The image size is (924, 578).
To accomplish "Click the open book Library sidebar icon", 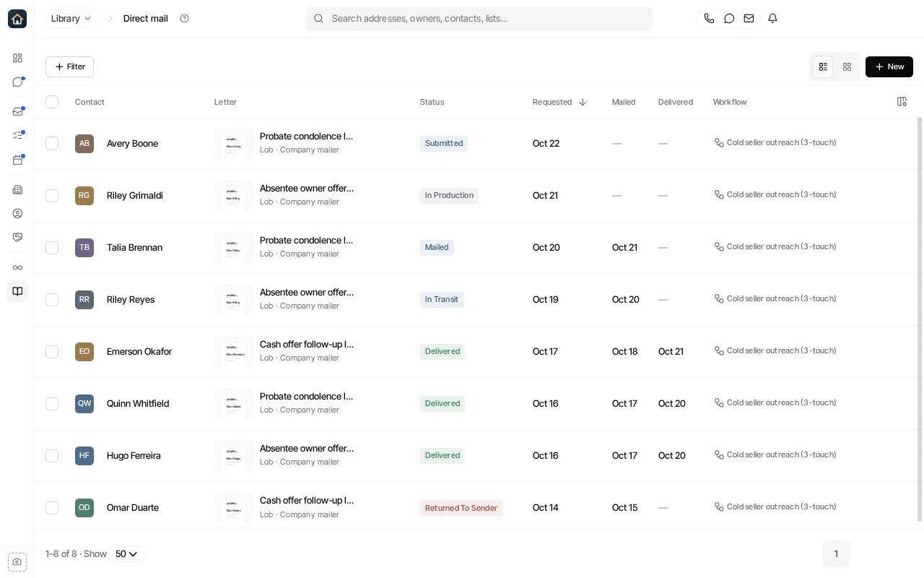I will [x=17, y=291].
